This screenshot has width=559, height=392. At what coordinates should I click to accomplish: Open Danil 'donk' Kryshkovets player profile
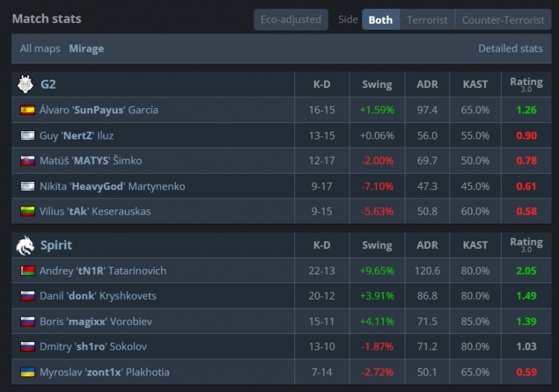click(98, 296)
